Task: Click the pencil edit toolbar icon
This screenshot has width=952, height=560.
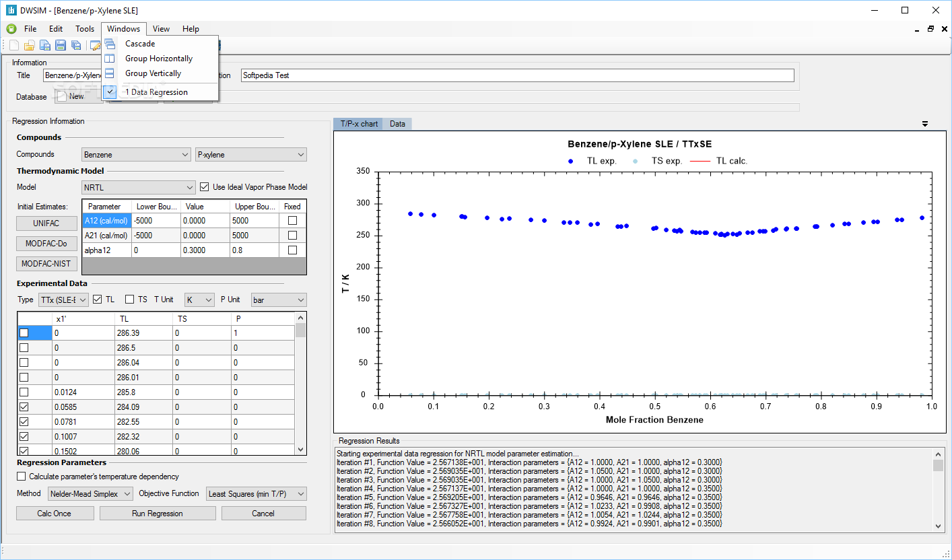Action: point(95,46)
